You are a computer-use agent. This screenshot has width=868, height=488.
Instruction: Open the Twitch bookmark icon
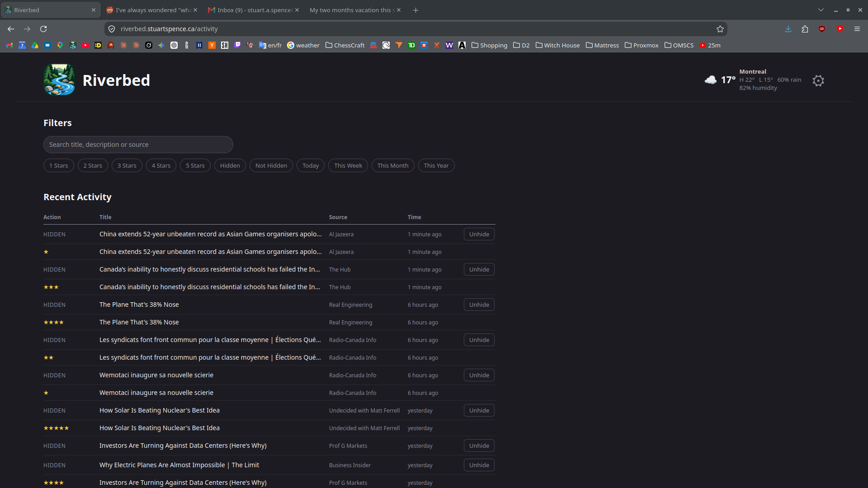(237, 45)
